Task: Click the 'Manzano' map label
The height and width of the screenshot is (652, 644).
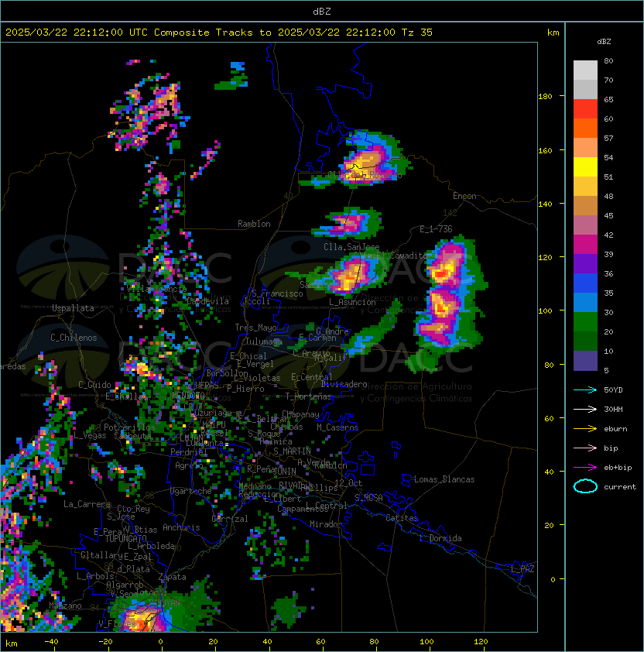Action: click(x=65, y=606)
